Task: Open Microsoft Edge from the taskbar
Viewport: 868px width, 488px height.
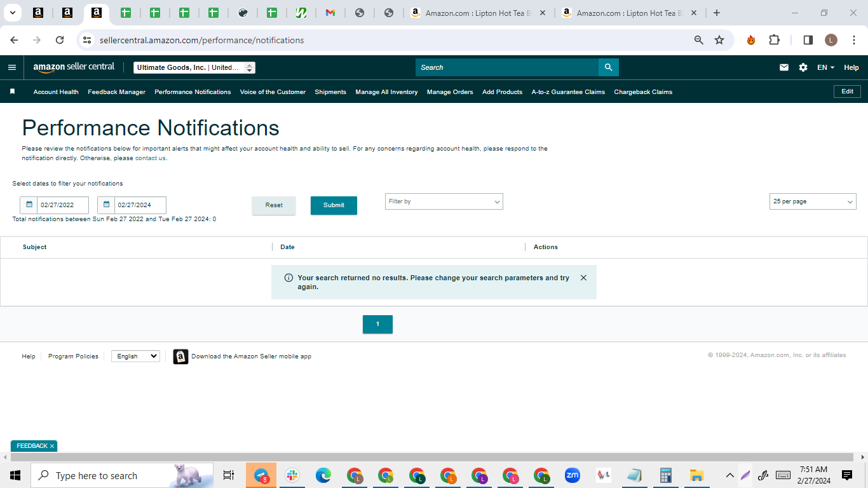Action: (323, 475)
